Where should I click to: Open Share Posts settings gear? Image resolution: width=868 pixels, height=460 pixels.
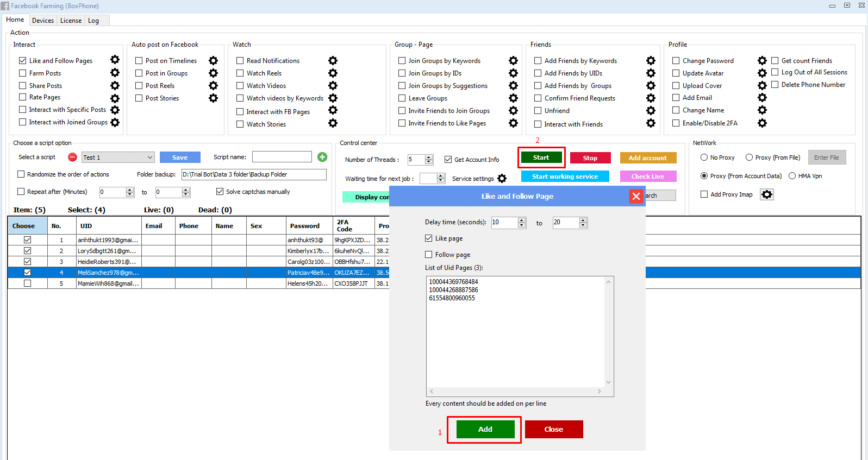click(x=115, y=85)
